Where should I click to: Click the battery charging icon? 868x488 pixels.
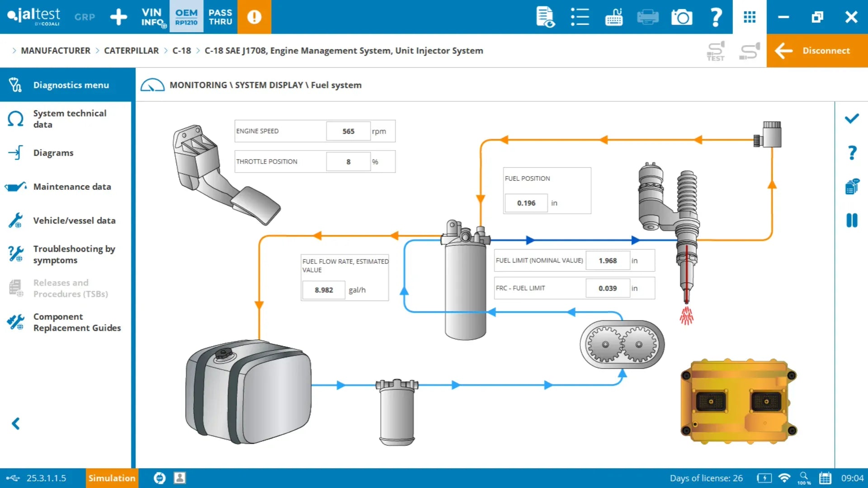764,478
